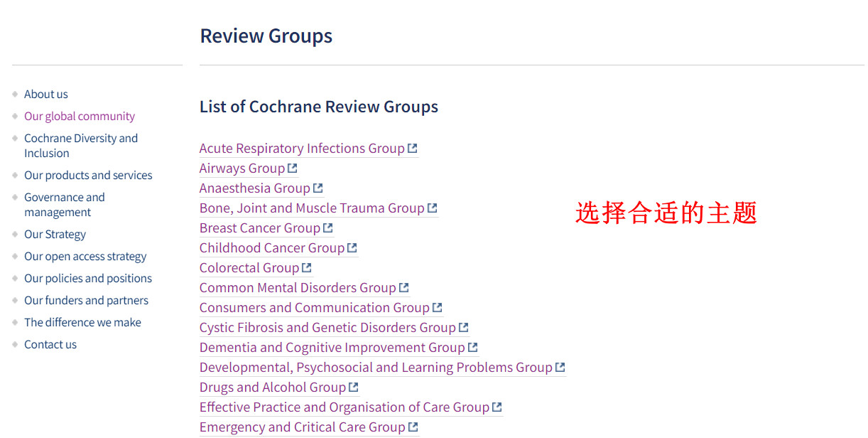This screenshot has height=438, width=868.
Task: Select Our global community in sidebar
Action: (80, 116)
